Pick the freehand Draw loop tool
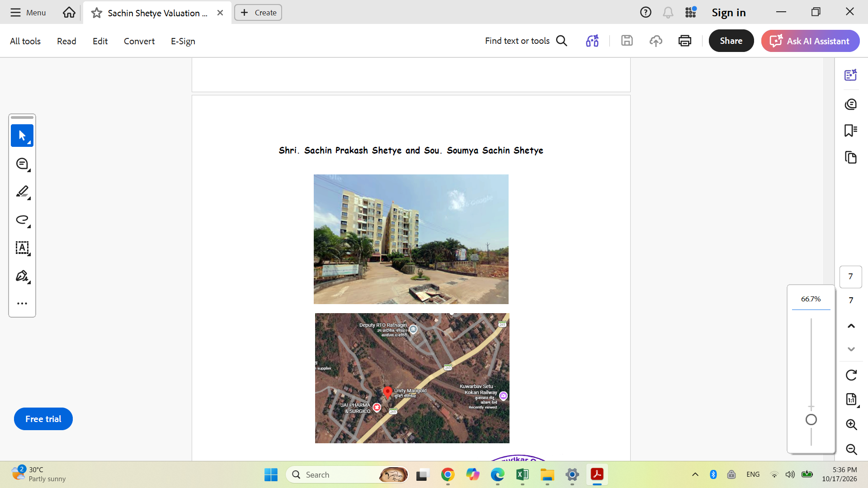 click(x=22, y=220)
